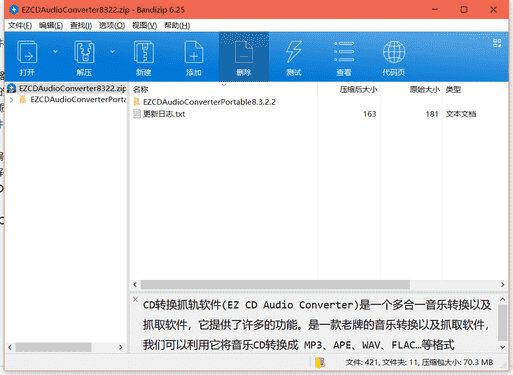Click the archive icon in the status bar
513x375 pixels.
pyautogui.click(x=320, y=362)
